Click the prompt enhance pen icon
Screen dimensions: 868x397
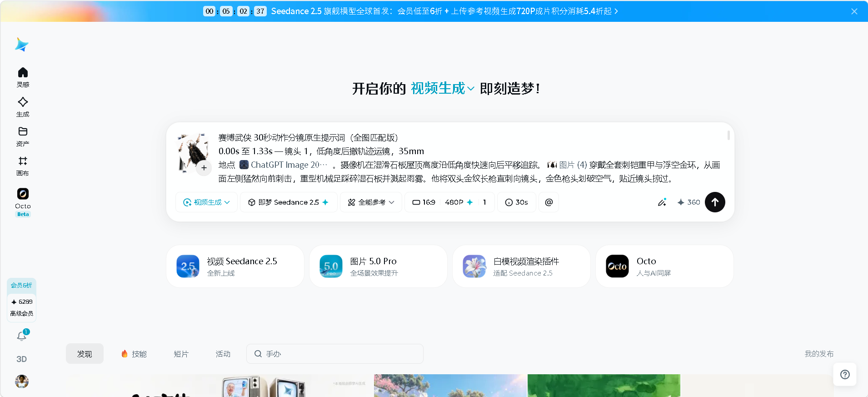pyautogui.click(x=662, y=202)
